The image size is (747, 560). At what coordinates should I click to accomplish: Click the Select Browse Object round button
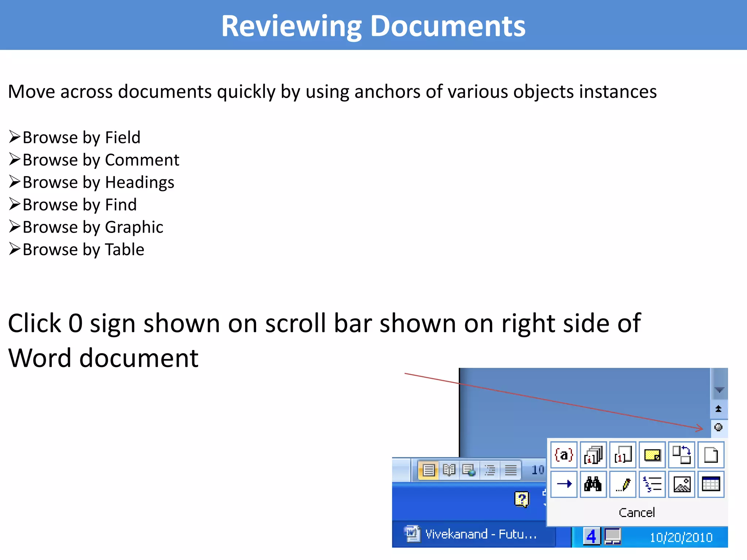(x=719, y=427)
